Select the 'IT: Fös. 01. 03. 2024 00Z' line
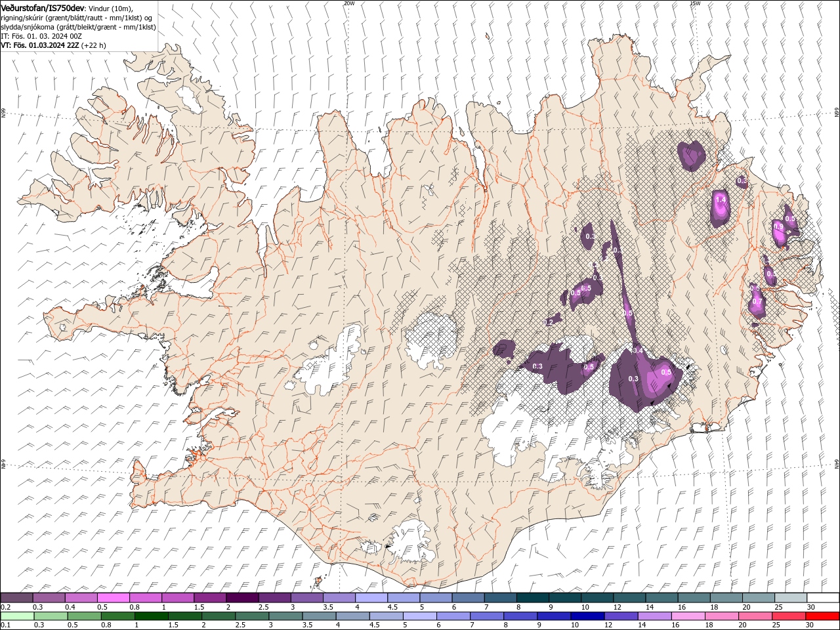Viewport: 840px width, 630px height. tap(41, 36)
